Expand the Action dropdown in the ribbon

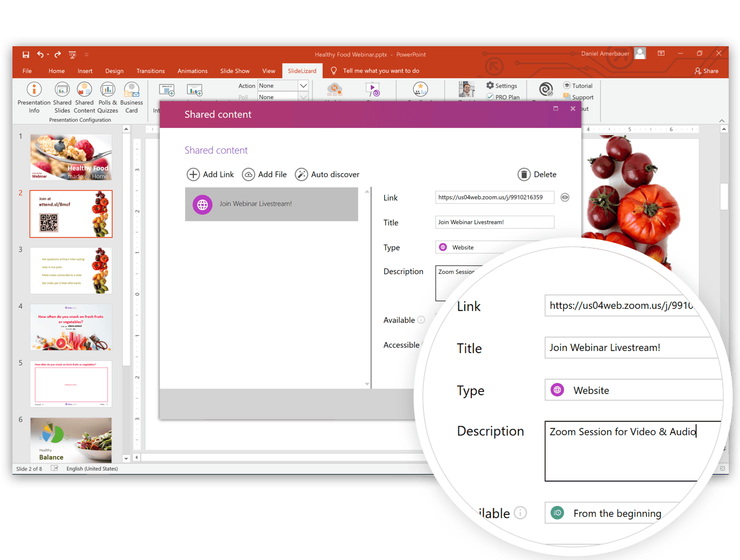point(303,86)
